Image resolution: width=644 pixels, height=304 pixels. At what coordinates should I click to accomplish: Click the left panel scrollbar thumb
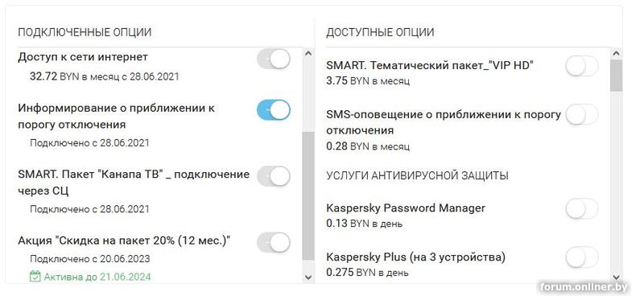pos(308,195)
